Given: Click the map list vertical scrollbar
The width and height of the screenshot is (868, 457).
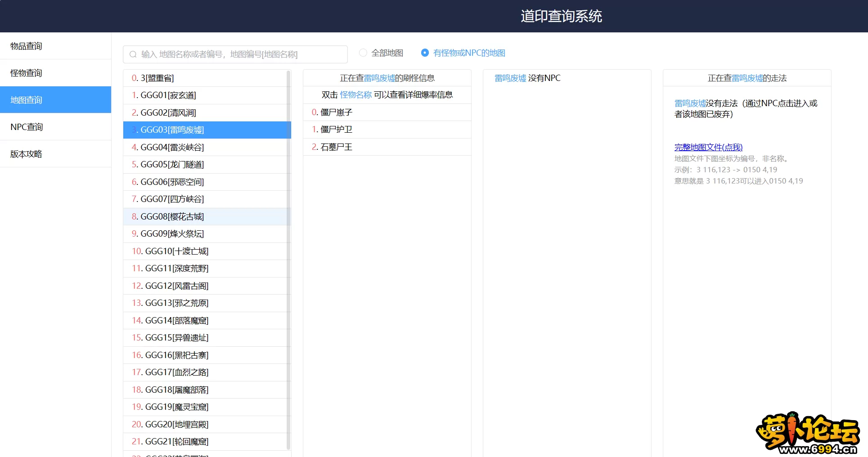Looking at the screenshot, I should point(288,260).
